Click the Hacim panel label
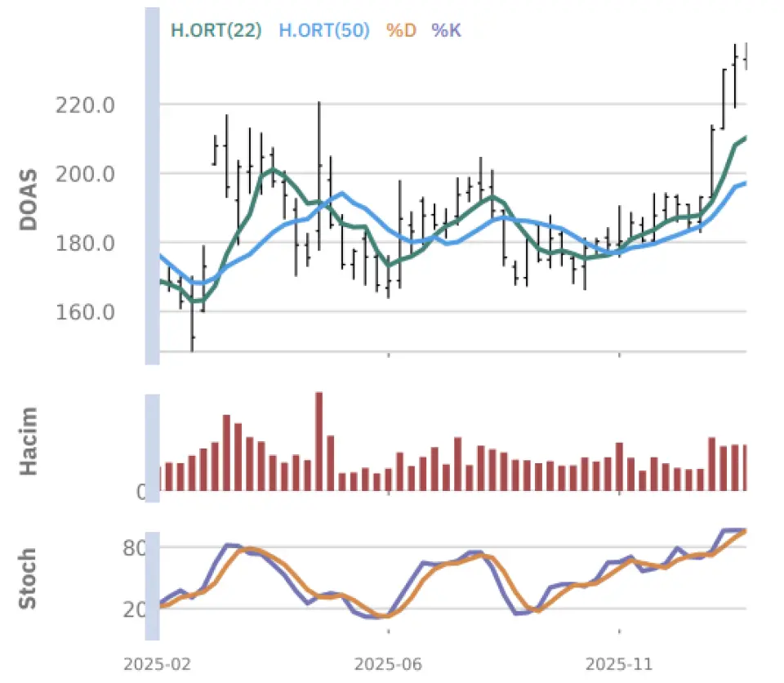 [x=29, y=444]
